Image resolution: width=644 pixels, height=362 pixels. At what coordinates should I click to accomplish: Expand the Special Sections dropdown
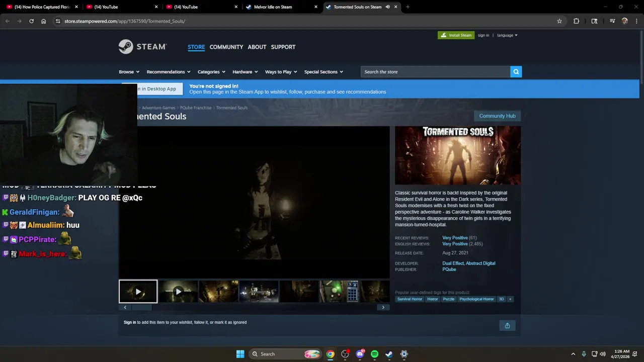tap(324, 72)
